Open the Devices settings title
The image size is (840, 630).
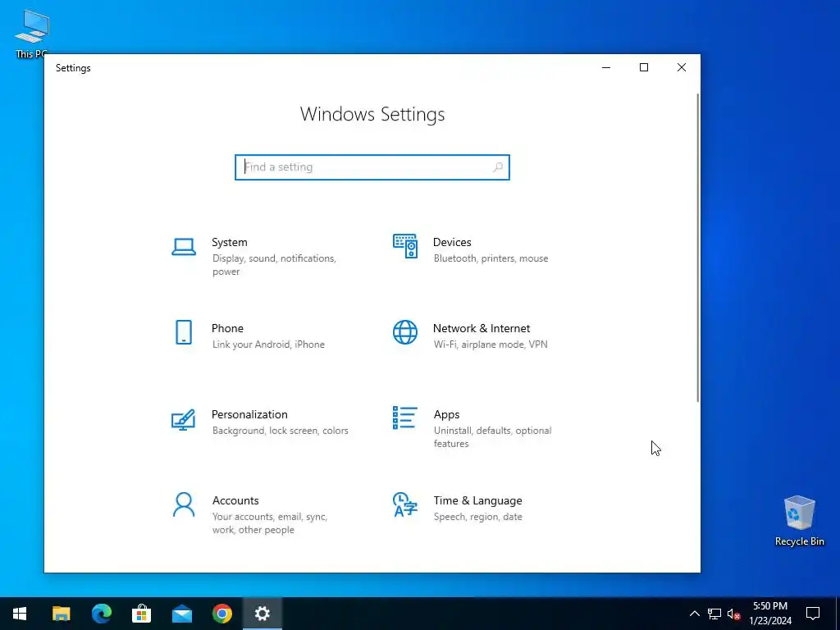(x=452, y=242)
